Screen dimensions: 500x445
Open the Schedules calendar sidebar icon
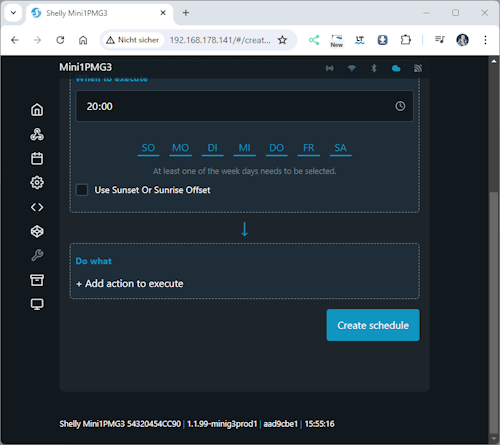(37, 159)
